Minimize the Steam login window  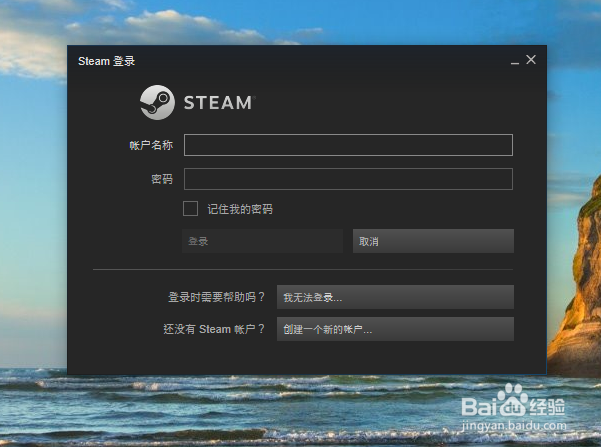pyautogui.click(x=515, y=62)
